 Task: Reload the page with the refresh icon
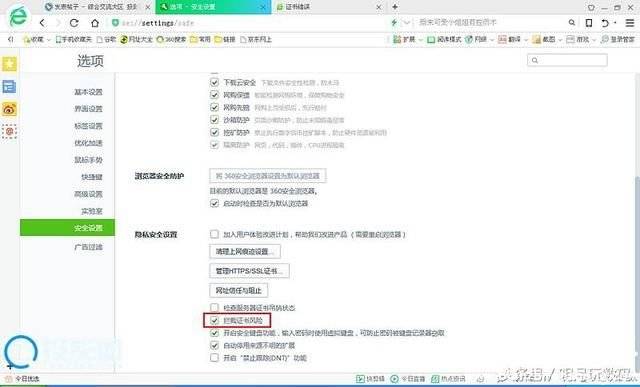pos(74,23)
